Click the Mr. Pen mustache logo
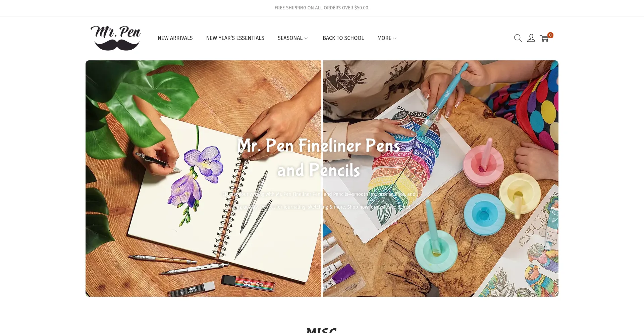The width and height of the screenshot is (644, 333). (116, 38)
